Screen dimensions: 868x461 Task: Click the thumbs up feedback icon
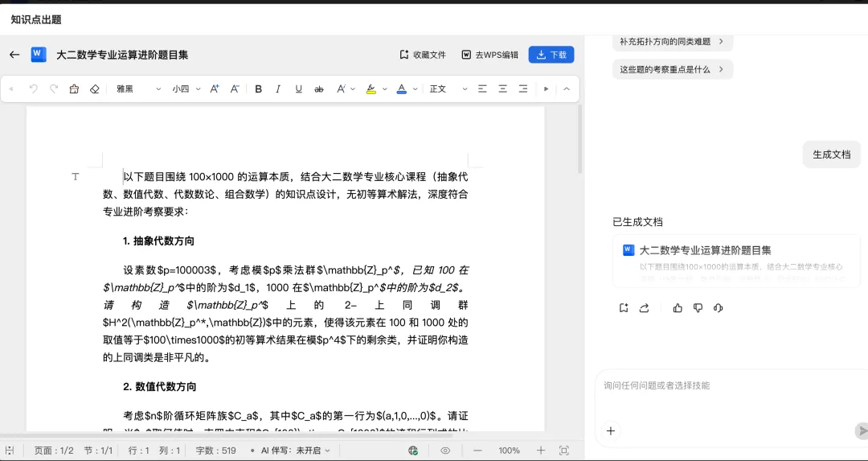[x=678, y=308]
